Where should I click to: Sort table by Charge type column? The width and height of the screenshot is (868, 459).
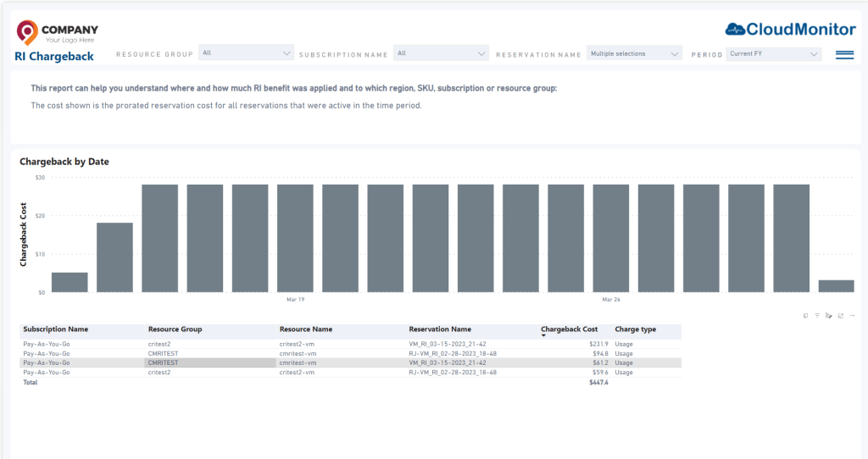point(635,329)
